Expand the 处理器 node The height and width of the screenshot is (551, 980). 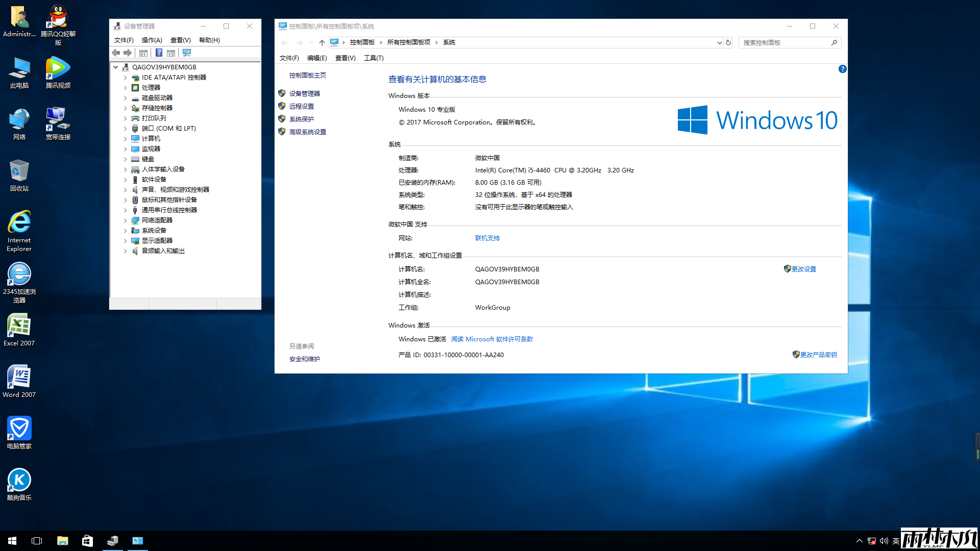[x=125, y=88]
